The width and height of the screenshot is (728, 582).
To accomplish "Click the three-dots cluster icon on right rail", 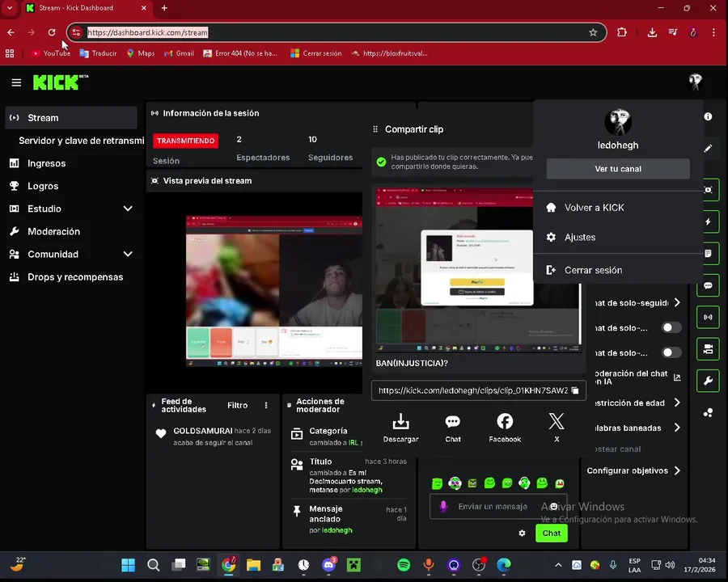I will [x=708, y=412].
